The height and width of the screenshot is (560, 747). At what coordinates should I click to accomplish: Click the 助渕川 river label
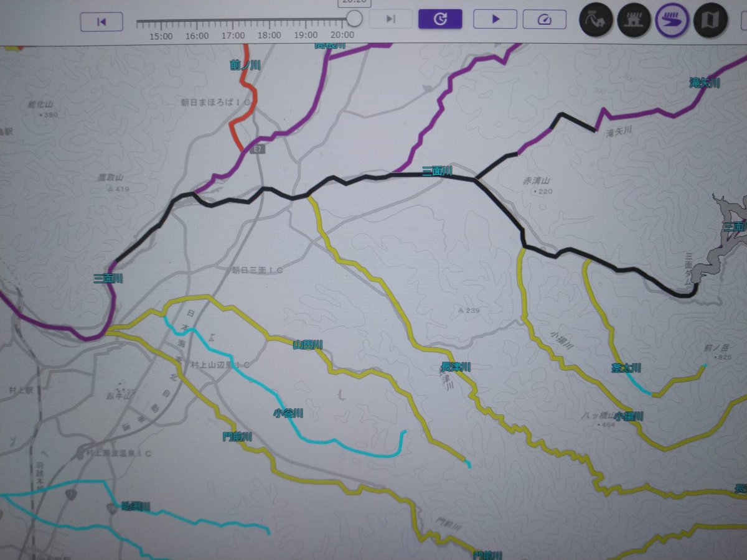[x=136, y=507]
